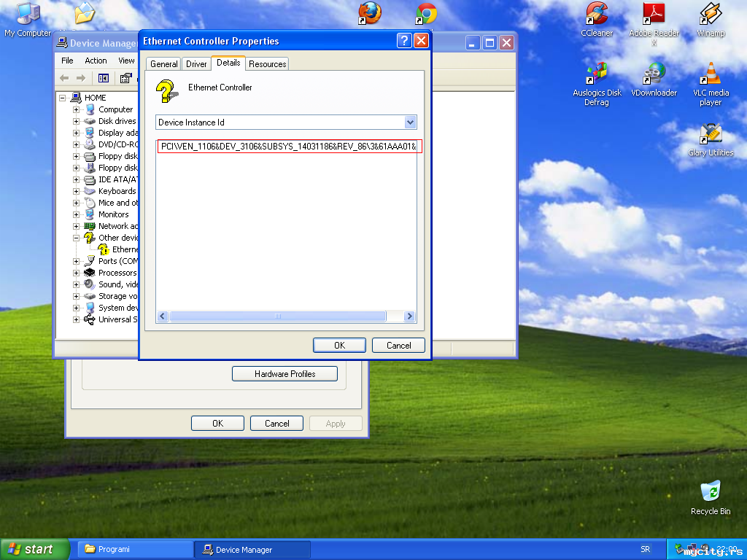Collapse the HOME root node

coord(62,98)
